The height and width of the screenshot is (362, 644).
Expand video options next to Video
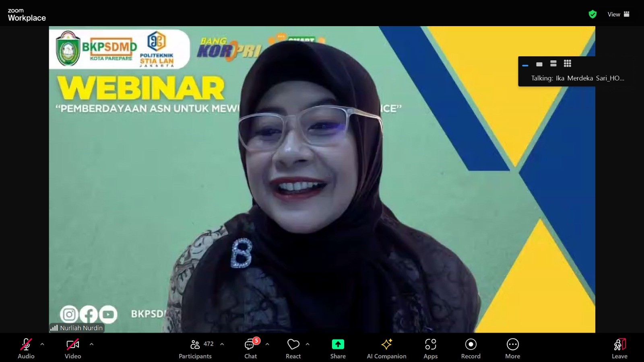[91, 344]
